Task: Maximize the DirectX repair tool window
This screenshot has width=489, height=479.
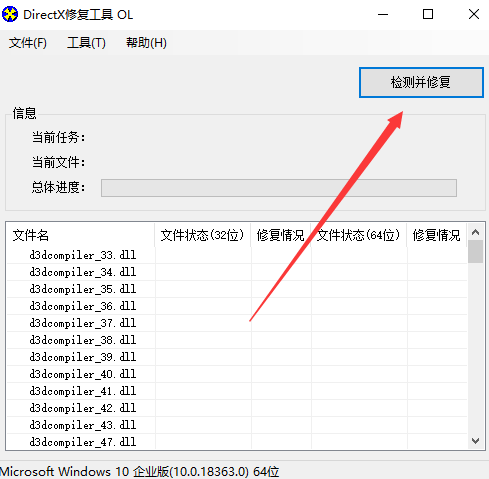Action: click(428, 14)
